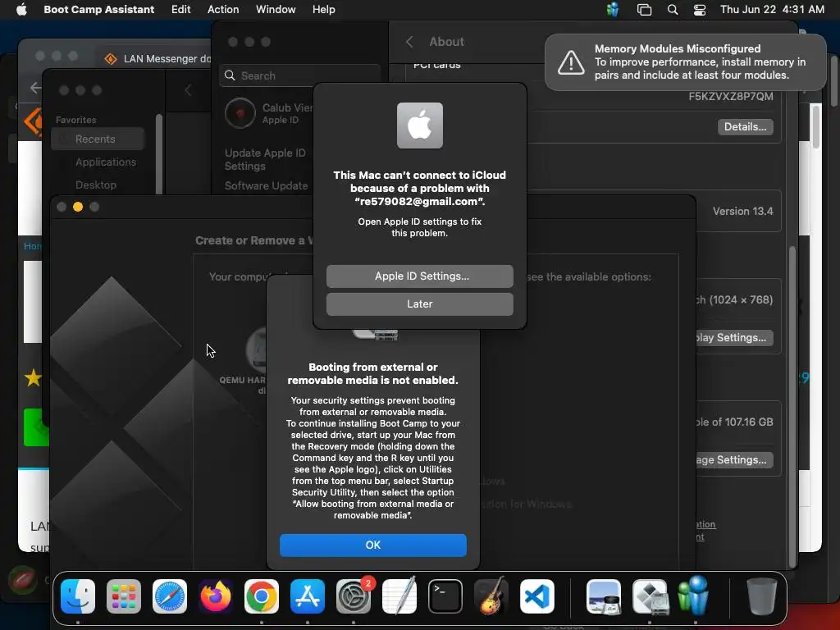Open the Action menu
The height and width of the screenshot is (630, 840).
[x=223, y=10]
